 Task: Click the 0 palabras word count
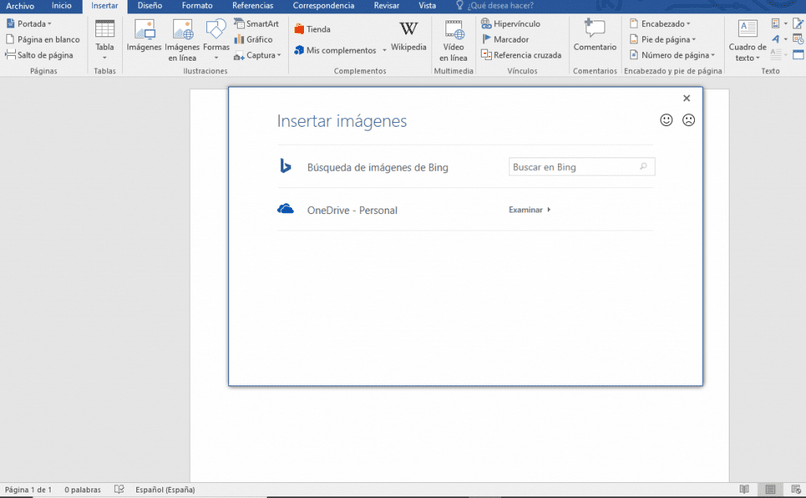[x=82, y=490]
